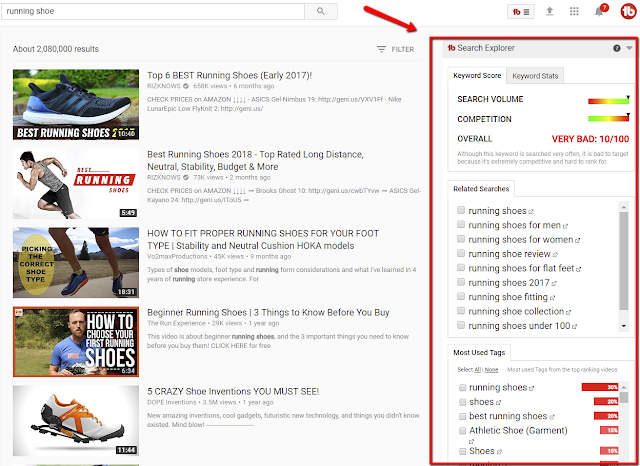Click the Search Explorer help icon
Screen dimensions: 640x466
pyautogui.click(x=616, y=48)
